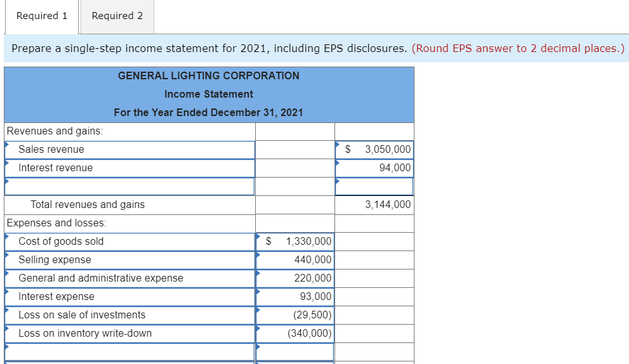Edit the Interest revenue amount 94,000
629x364 pixels.
tap(374, 168)
